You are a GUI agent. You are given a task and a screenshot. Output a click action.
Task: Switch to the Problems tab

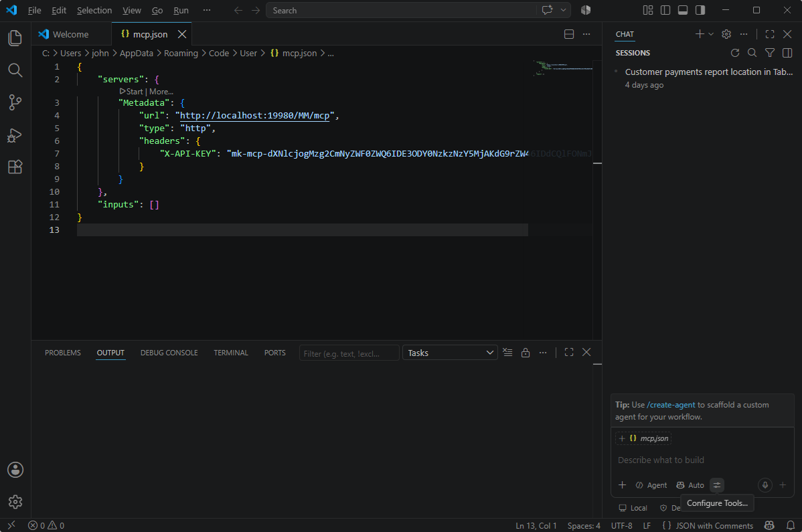63,353
